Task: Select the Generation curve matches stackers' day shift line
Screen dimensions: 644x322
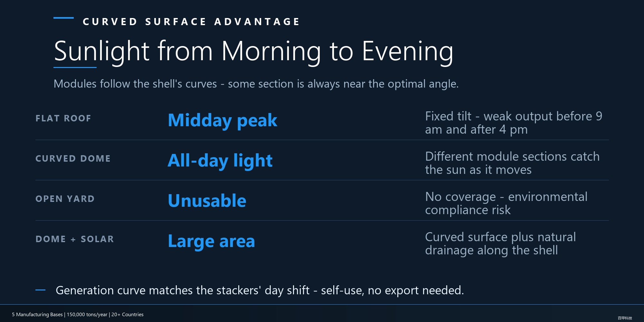Action: click(260, 290)
